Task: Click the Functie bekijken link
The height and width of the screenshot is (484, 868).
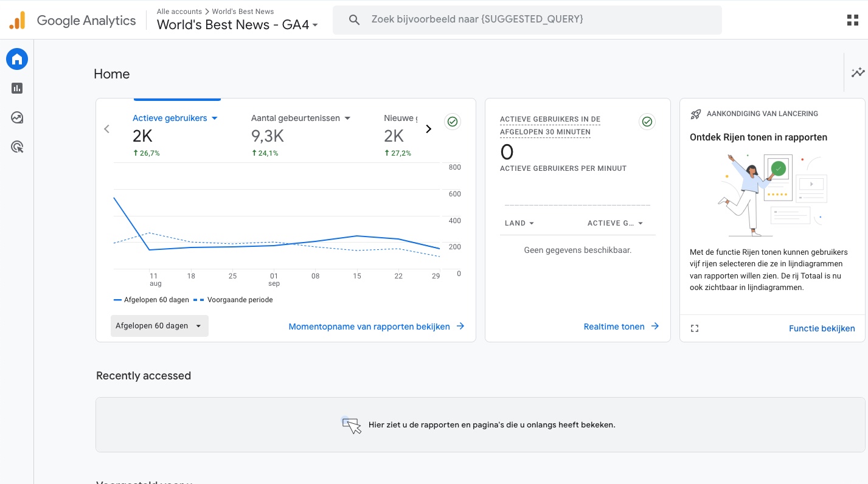Action: click(822, 328)
